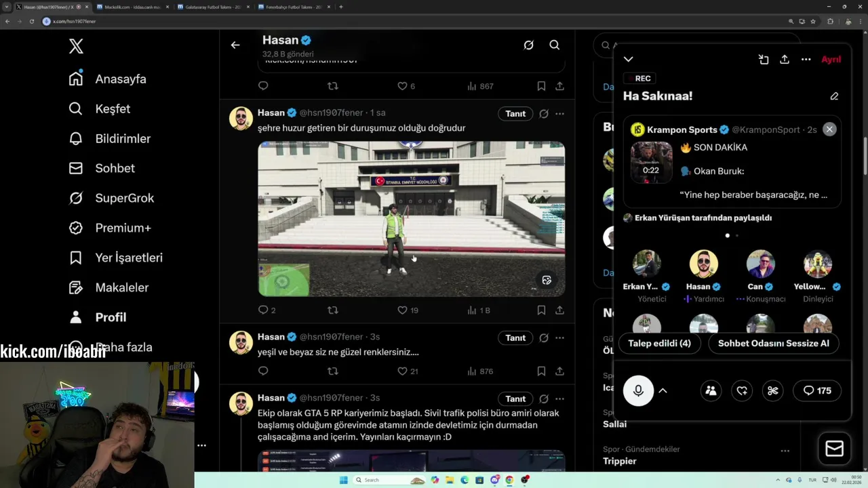Open SuperGrok

click(x=112, y=198)
